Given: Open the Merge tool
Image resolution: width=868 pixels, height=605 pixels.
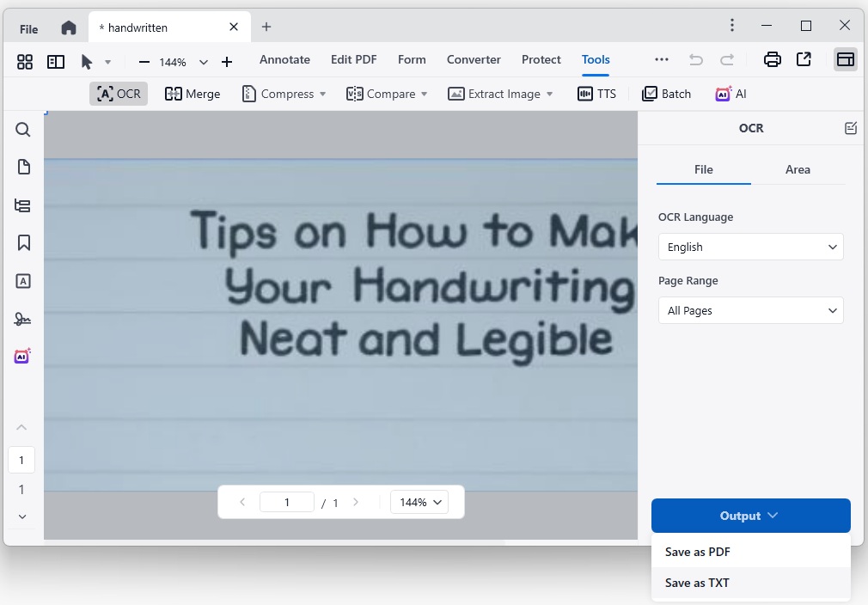Looking at the screenshot, I should (193, 94).
